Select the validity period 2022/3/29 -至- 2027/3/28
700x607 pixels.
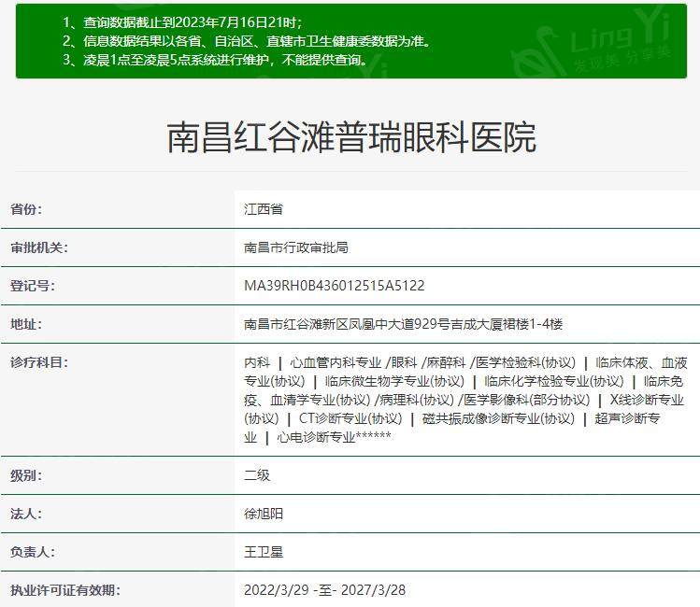324,590
